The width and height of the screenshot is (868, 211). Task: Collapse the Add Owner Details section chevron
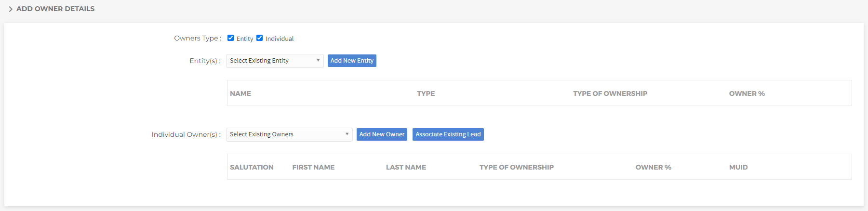tap(11, 9)
